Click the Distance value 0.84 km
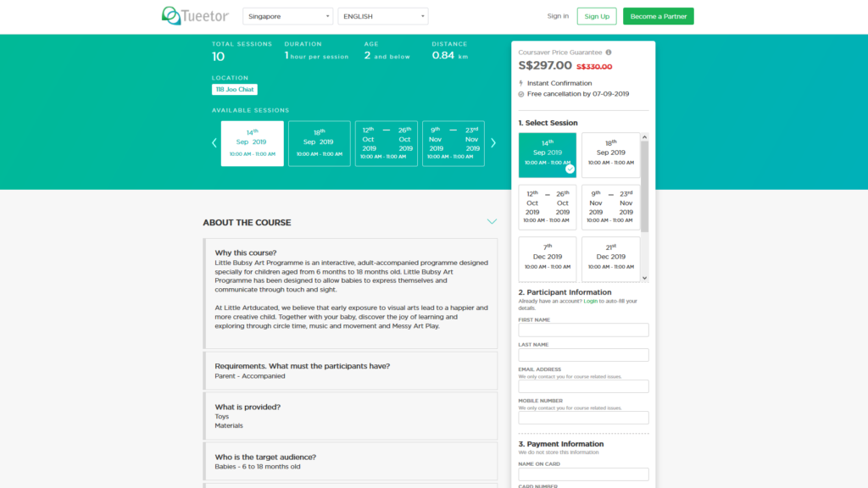868x488 pixels. click(450, 55)
